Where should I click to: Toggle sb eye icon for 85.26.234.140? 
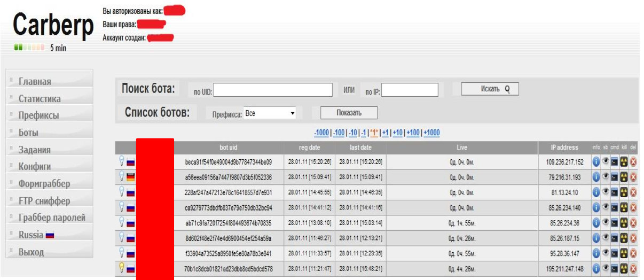coord(606,207)
